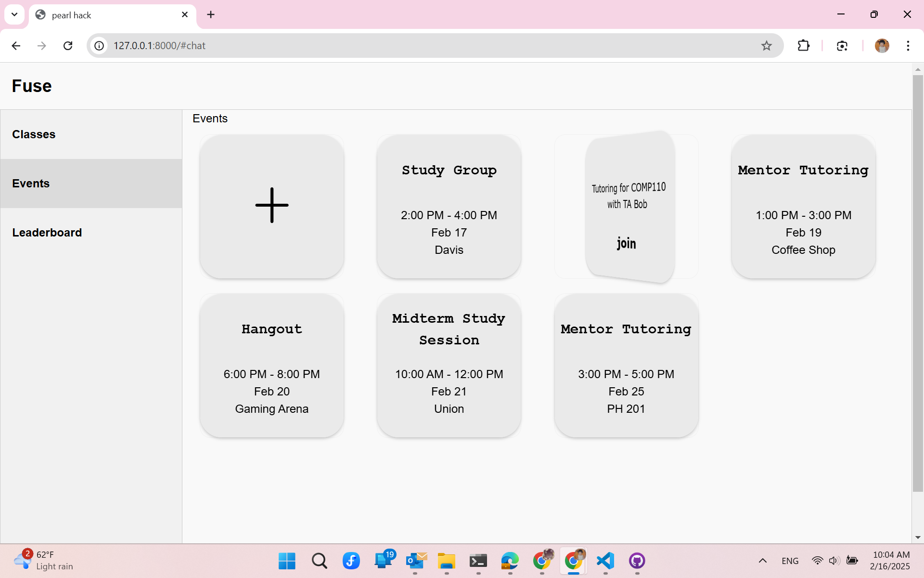Expand the tab search dropdown arrow
Image resolution: width=924 pixels, height=578 pixels.
[x=14, y=14]
